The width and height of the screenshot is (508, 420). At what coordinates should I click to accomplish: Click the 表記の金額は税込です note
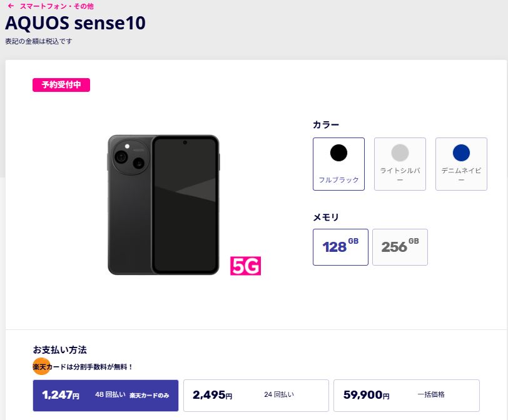click(39, 41)
